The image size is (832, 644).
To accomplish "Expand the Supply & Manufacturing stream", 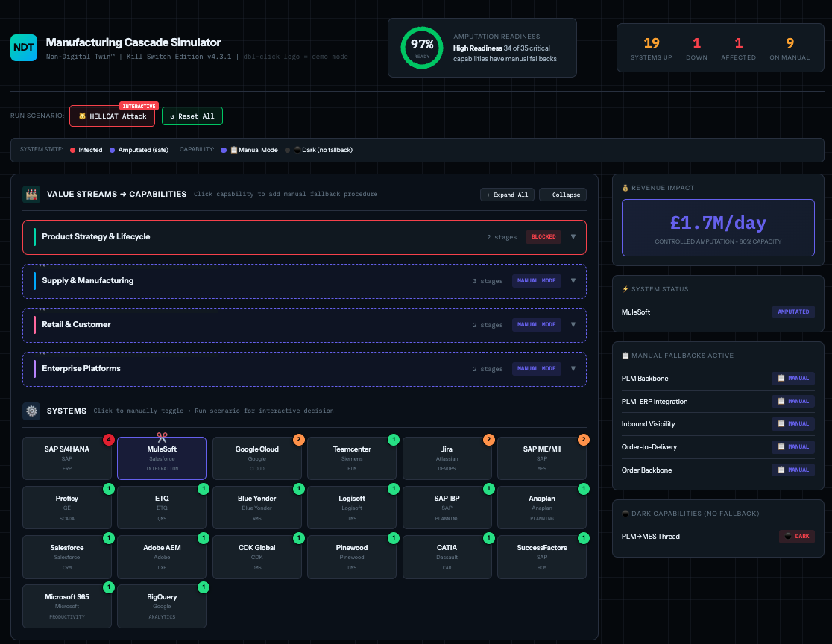I will [304, 281].
